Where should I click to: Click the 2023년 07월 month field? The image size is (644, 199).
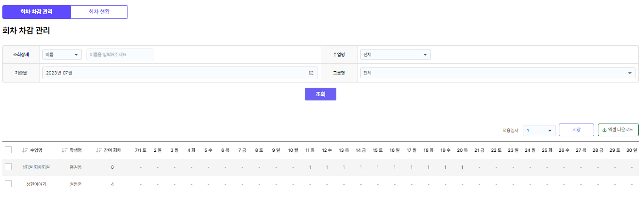pos(174,73)
